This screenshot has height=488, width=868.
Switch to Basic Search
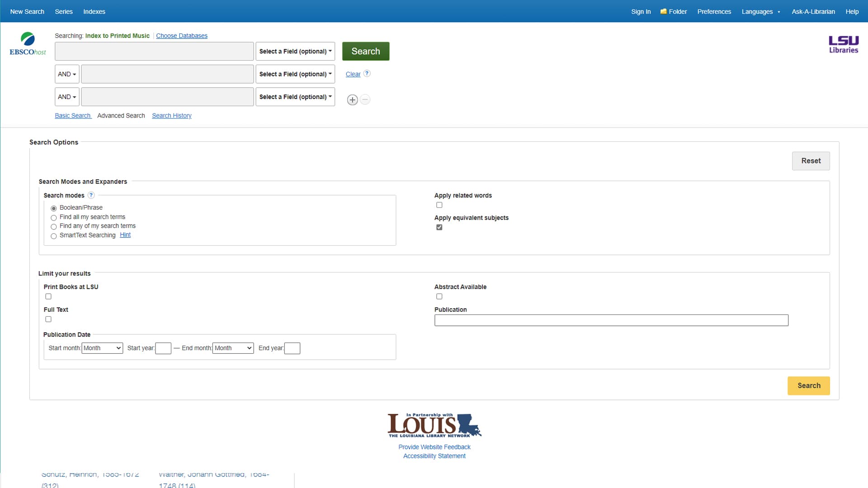pyautogui.click(x=73, y=116)
